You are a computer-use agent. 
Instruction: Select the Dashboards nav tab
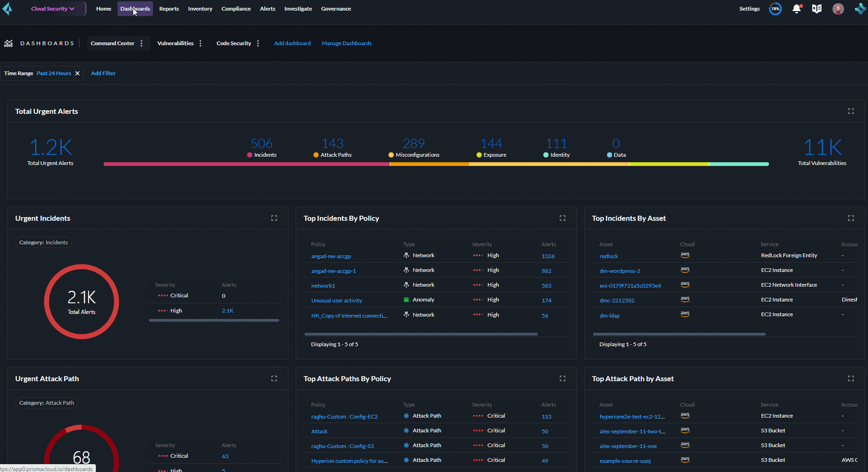tap(135, 9)
